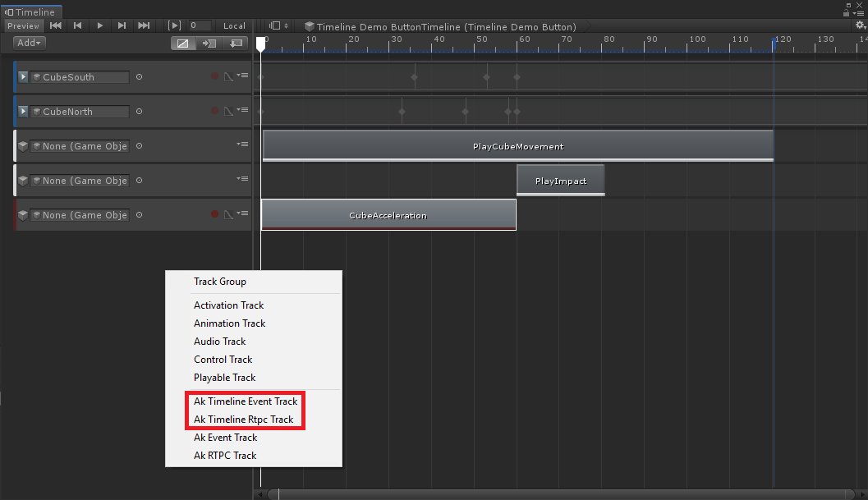Select the PlayCubeMovement clip
Image resolution: width=868 pixels, height=500 pixels.
[x=517, y=146]
